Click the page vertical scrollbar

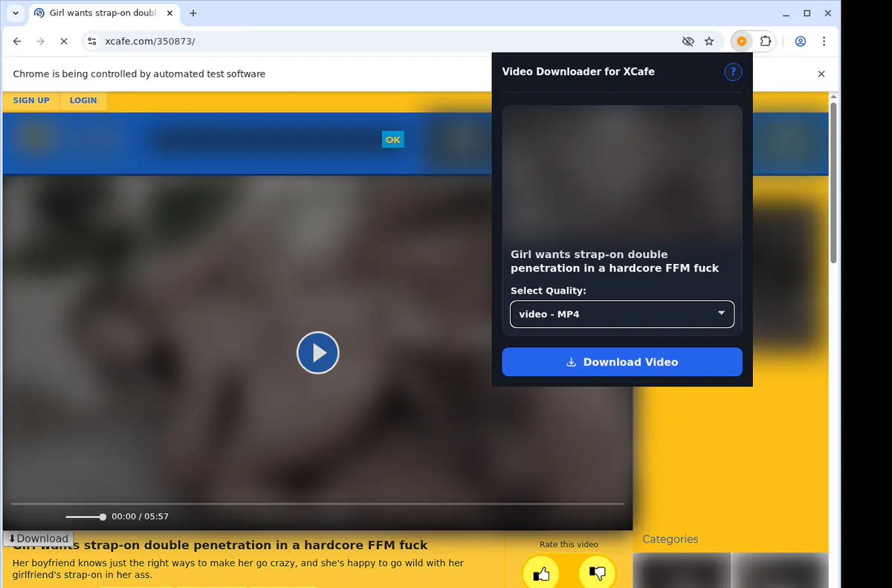point(834,182)
